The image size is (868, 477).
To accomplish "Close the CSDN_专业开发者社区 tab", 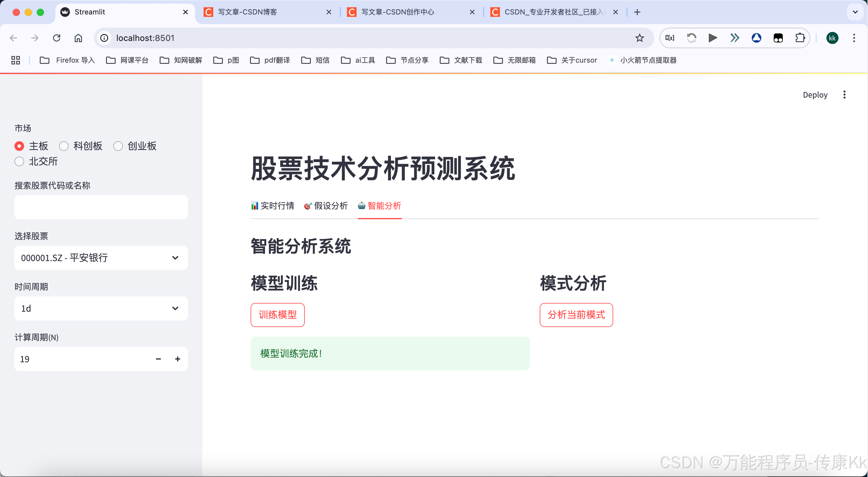I will (x=615, y=12).
